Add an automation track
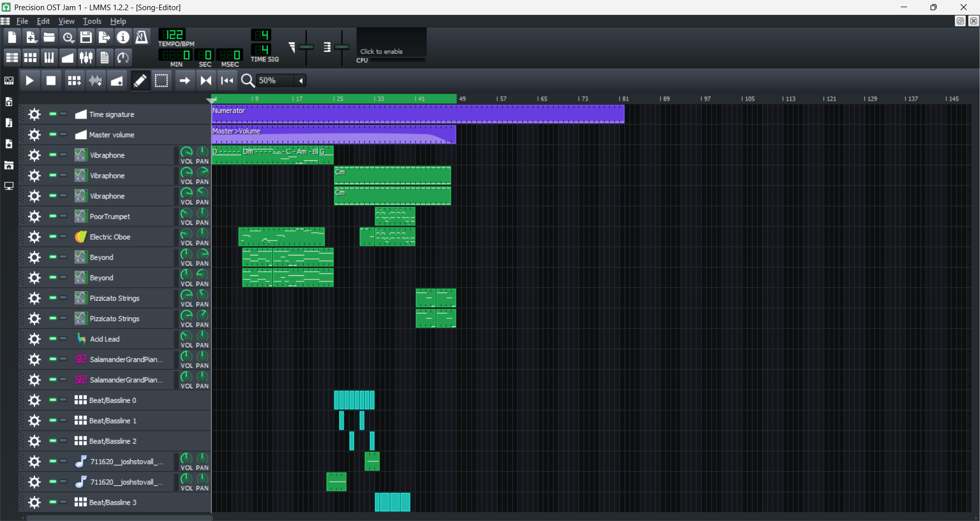980x521 pixels. (x=117, y=81)
